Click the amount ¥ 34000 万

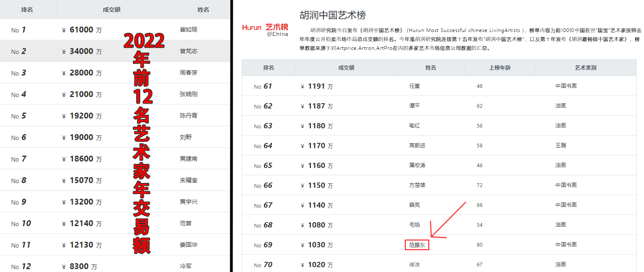point(82,51)
